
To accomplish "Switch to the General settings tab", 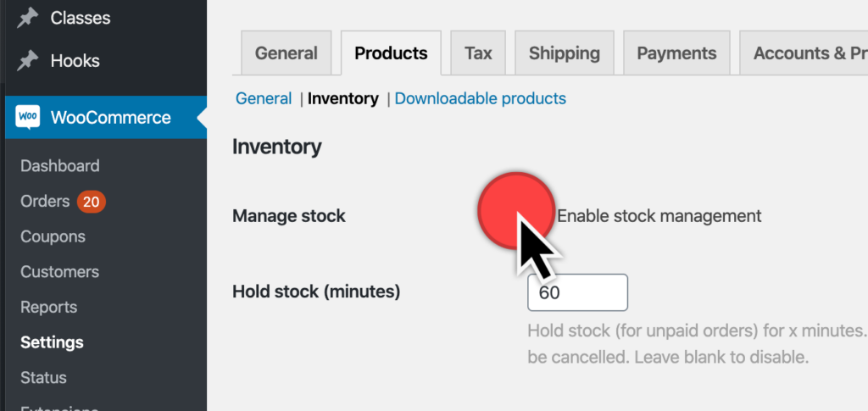I will coord(287,53).
